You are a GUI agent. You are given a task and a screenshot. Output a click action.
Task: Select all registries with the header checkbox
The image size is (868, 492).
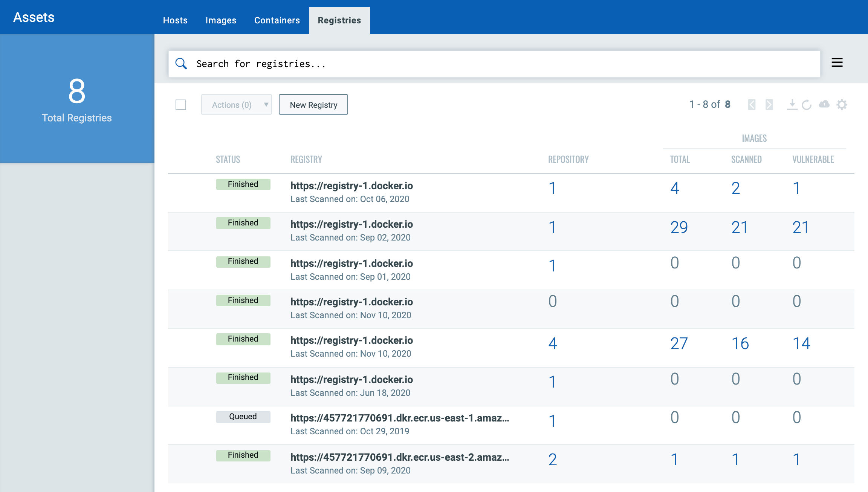[181, 105]
